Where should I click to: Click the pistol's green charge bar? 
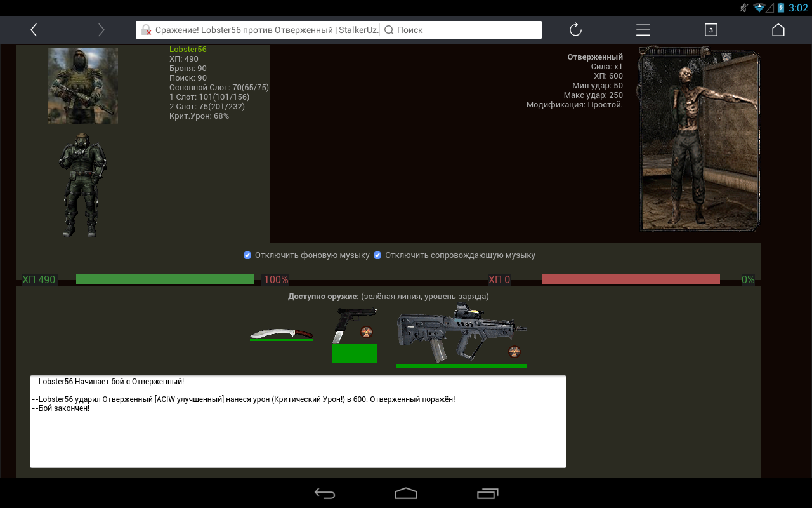[355, 353]
